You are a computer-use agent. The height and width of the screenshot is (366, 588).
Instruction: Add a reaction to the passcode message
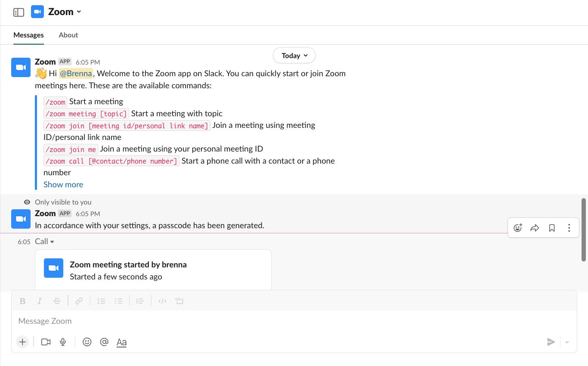tap(518, 228)
